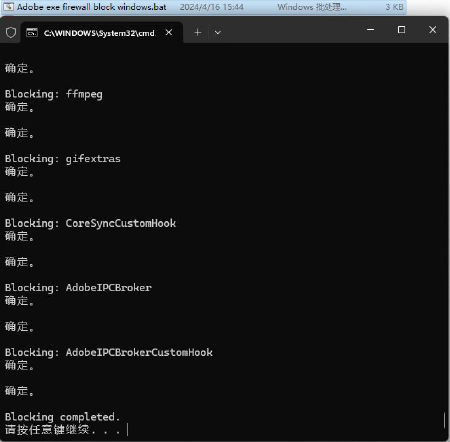Viewport: 450px width, 442px height.
Task: Close the terminal window
Action: pos(433,30)
